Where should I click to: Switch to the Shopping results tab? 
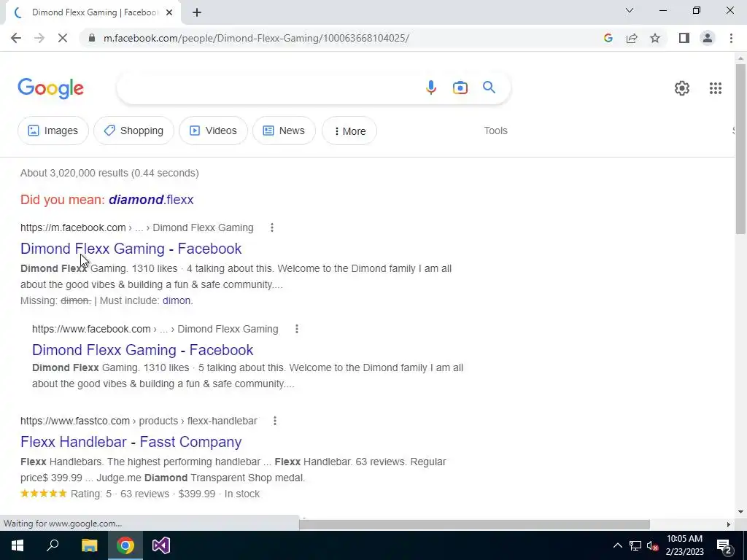coord(133,131)
